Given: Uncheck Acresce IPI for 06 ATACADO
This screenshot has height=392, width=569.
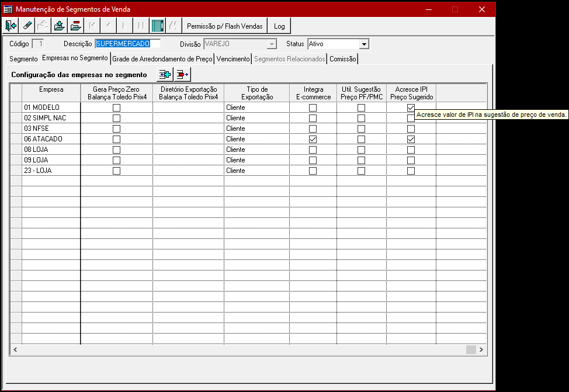Looking at the screenshot, I should coord(411,140).
